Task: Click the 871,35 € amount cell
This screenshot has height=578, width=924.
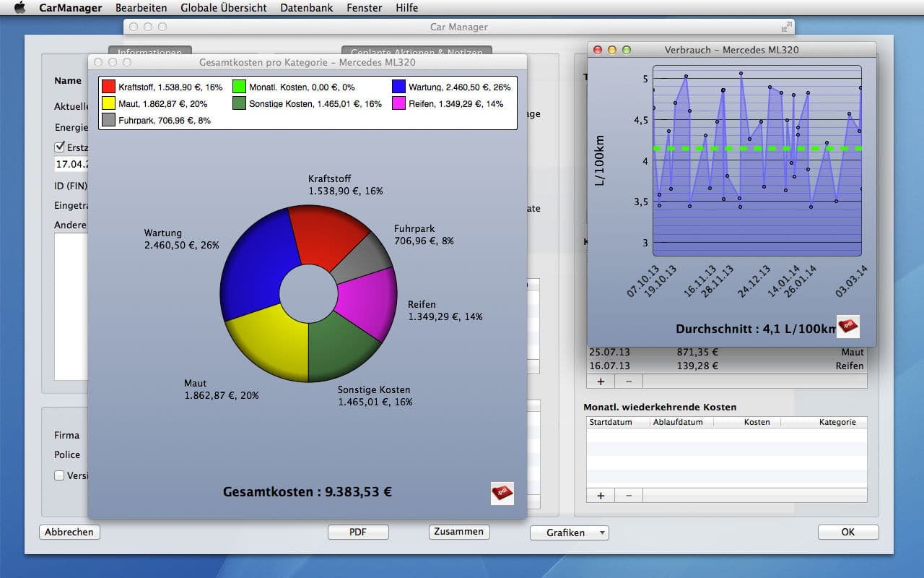Action: click(698, 352)
